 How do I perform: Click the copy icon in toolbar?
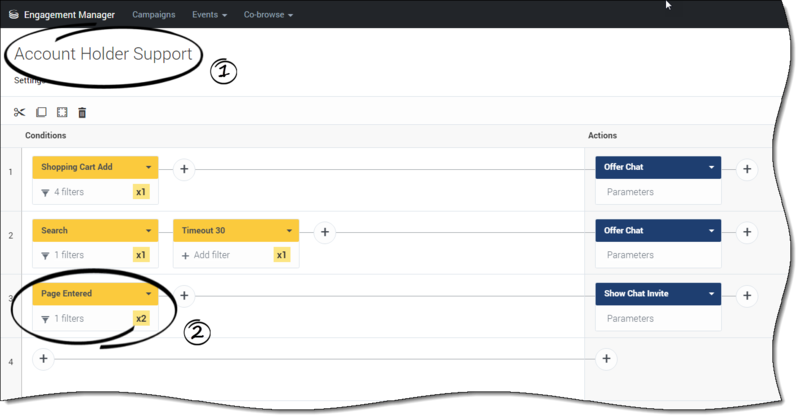coord(41,113)
